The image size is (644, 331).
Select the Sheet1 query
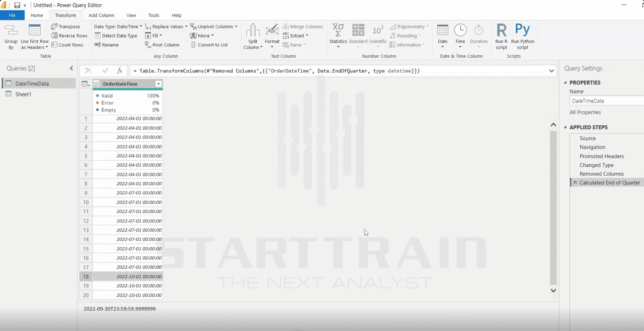[23, 94]
